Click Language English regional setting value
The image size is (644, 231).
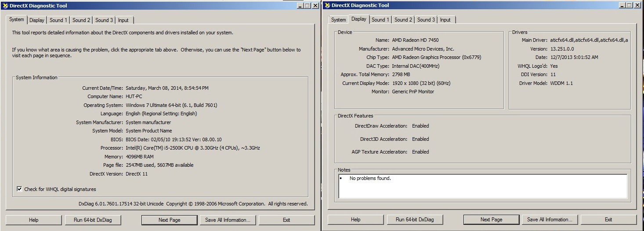161,114
